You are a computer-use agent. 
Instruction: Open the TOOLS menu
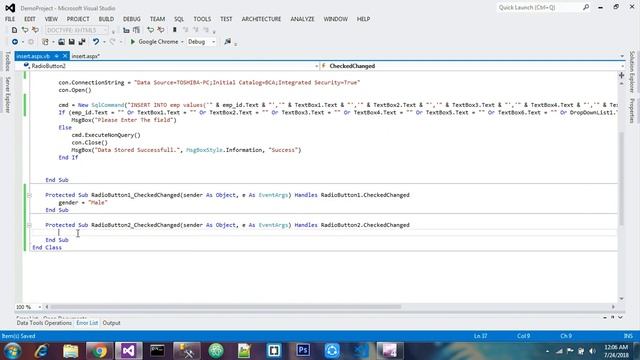tap(202, 19)
